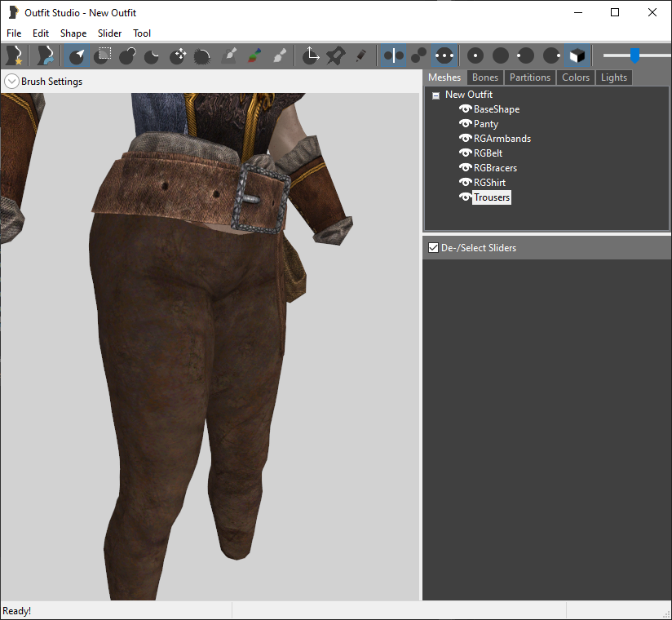The width and height of the screenshot is (672, 620).
Task: Choose the Weight paint brush
Action: tap(229, 55)
